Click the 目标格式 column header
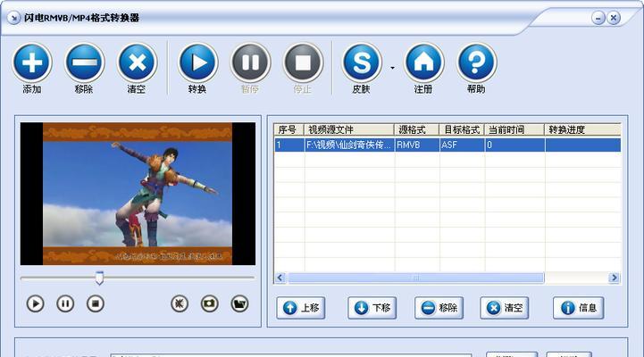This screenshot has height=357, width=644. pyautogui.click(x=462, y=129)
